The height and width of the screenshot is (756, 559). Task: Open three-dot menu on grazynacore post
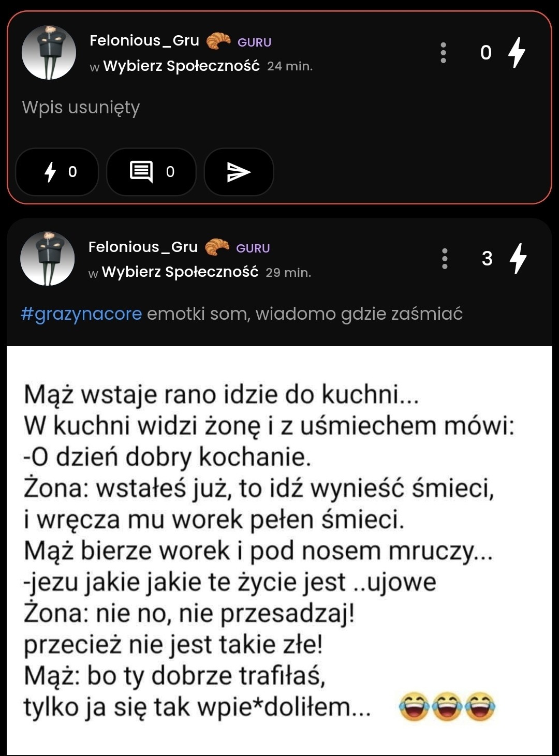[x=445, y=259]
